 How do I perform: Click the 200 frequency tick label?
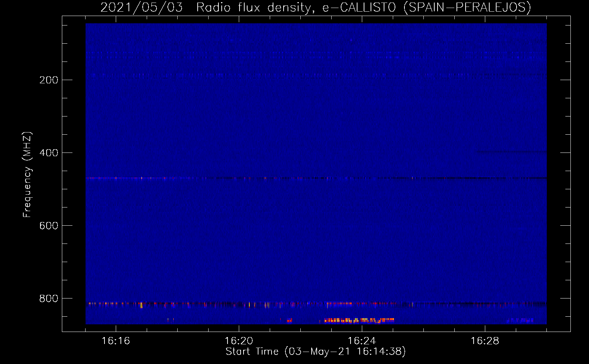(x=49, y=80)
